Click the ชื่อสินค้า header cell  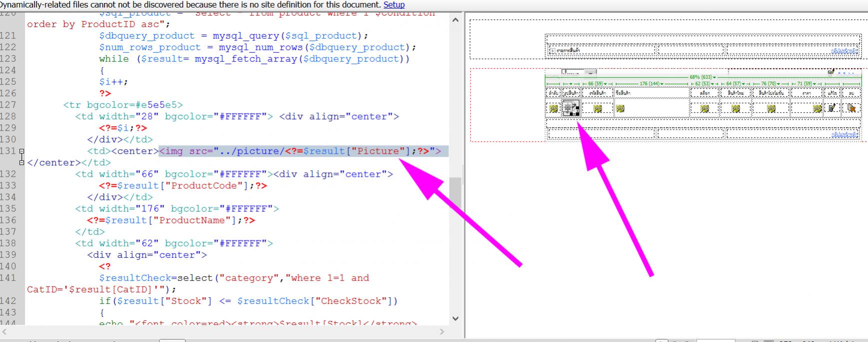tap(652, 93)
